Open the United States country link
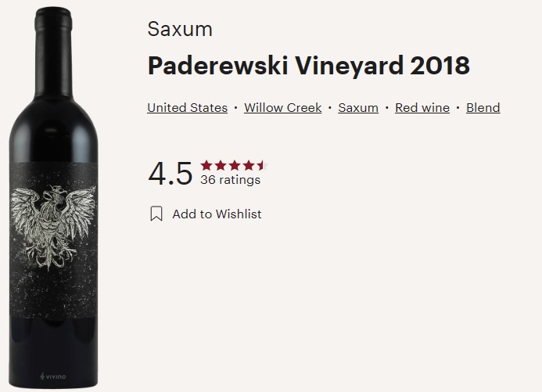The width and height of the screenshot is (542, 392). click(188, 107)
